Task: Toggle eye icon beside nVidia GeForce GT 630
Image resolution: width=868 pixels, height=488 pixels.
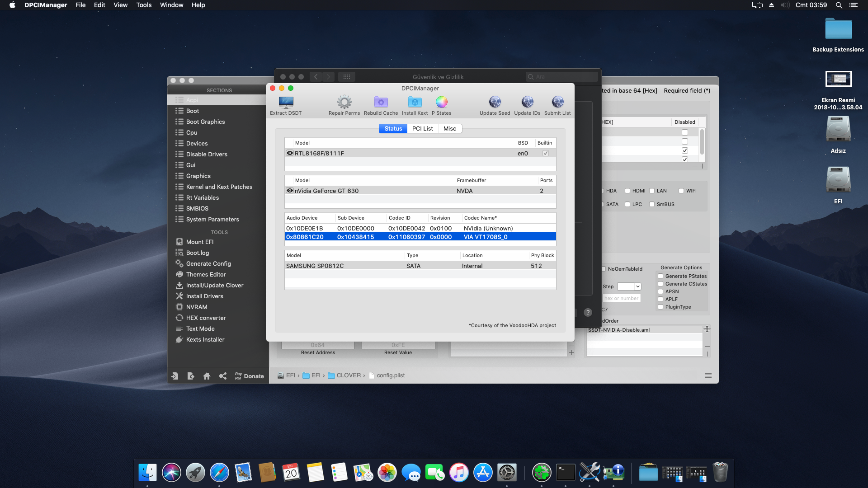Action: coord(290,191)
